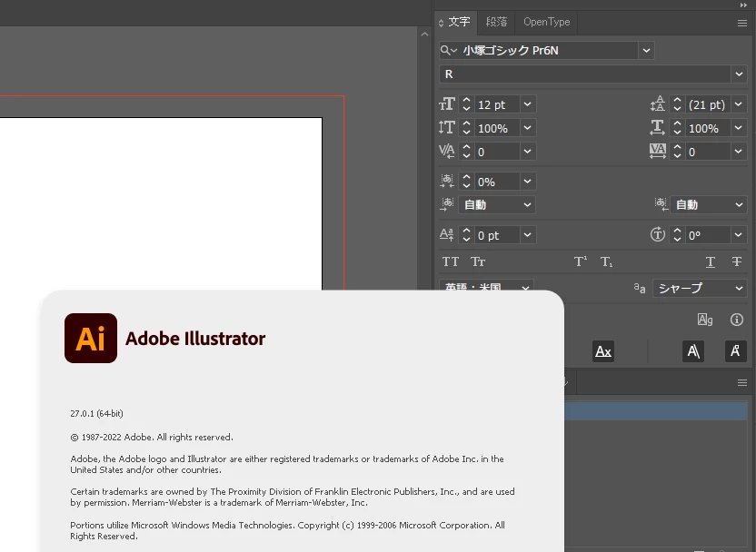Screen dimensions: 756x552
Task: Expand the font family dropdown arrow
Action: [x=646, y=50]
